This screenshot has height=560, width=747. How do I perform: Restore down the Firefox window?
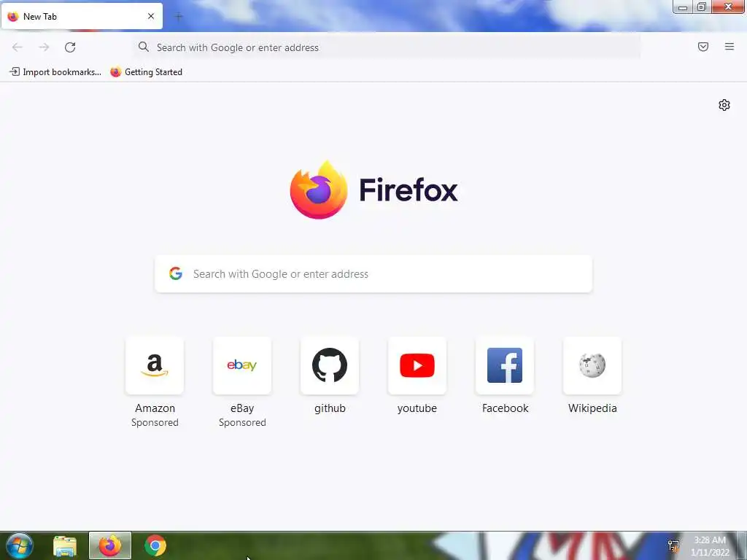point(702,7)
